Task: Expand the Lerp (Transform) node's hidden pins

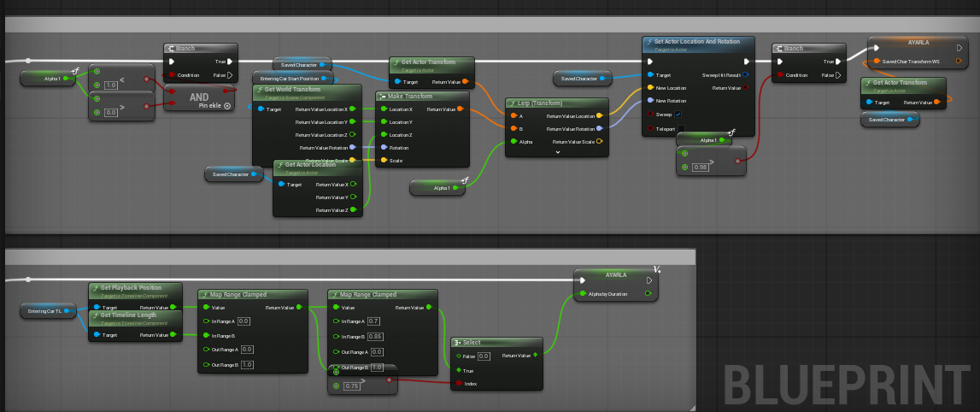Action: point(558,151)
